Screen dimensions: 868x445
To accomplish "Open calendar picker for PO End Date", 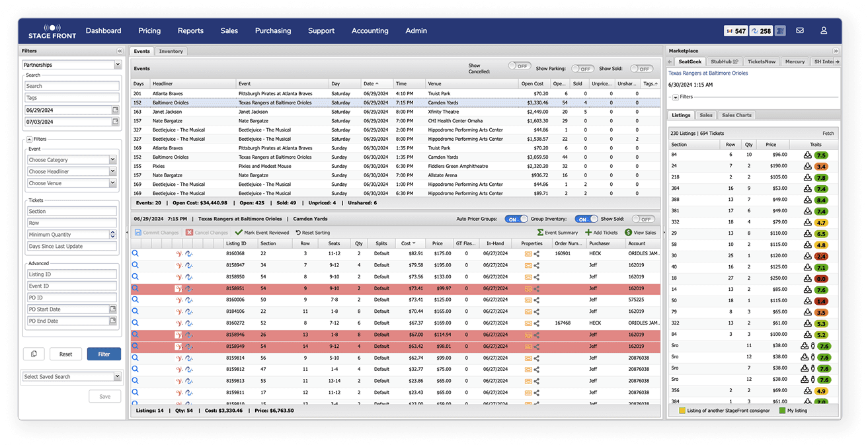I will [112, 321].
